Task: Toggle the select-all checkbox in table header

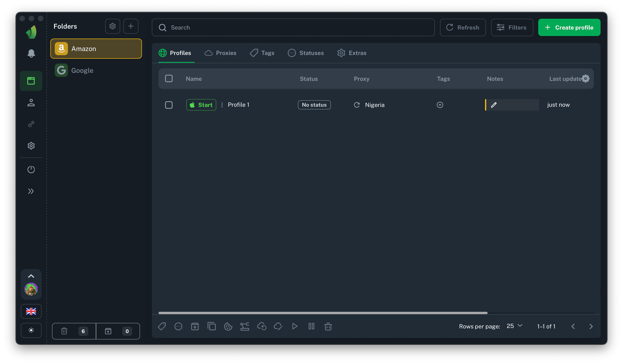Action: [x=169, y=79]
